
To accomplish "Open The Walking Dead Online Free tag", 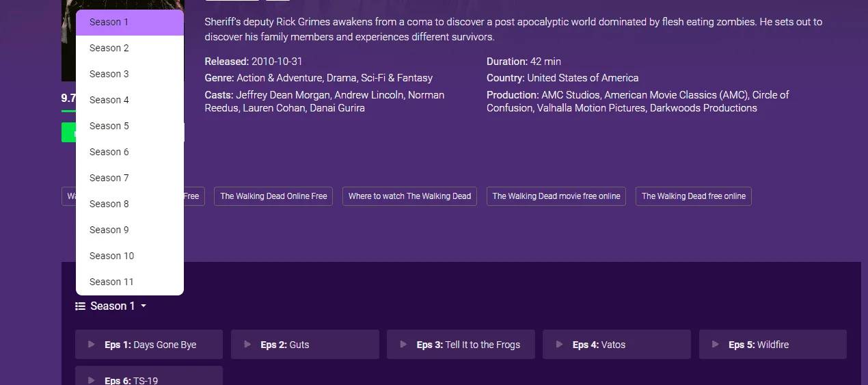I will point(273,196).
